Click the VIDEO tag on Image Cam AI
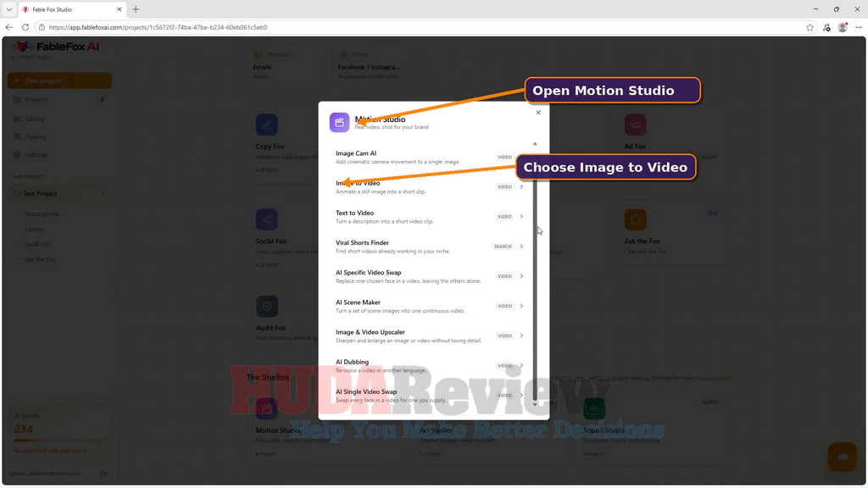This screenshot has width=868, height=488. (504, 157)
